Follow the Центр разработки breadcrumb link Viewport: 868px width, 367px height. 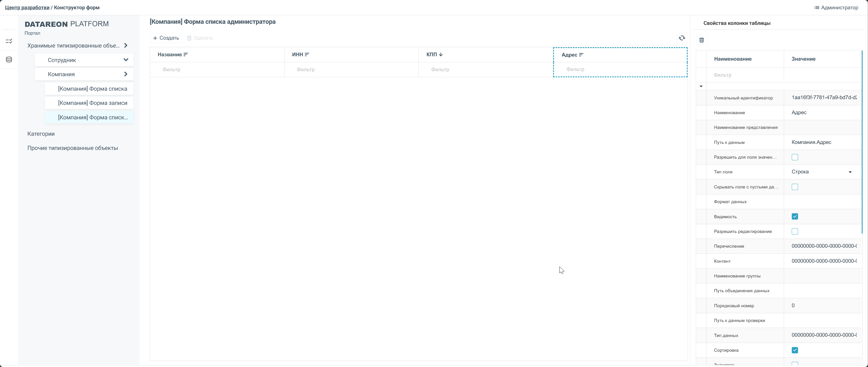tap(27, 7)
